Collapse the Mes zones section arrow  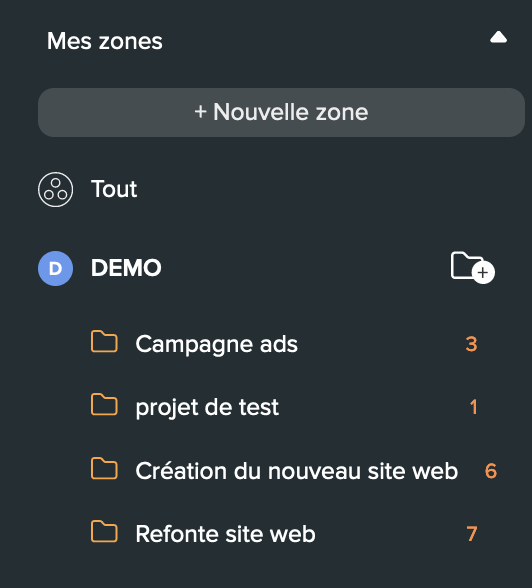498,38
